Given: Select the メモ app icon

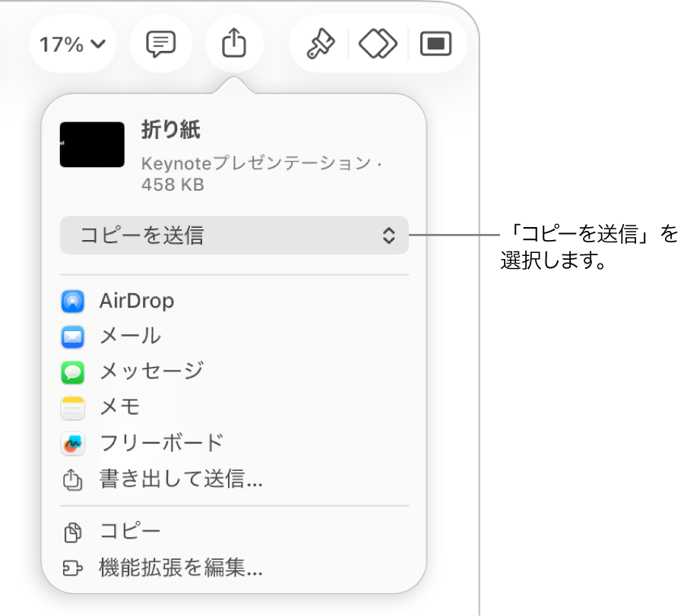Looking at the screenshot, I should coord(72,408).
